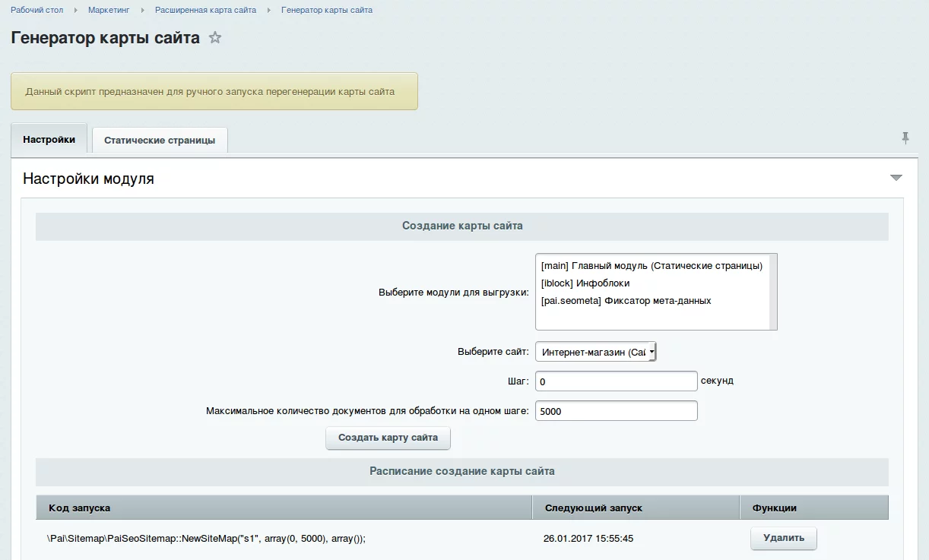Click the pin icon beside the tabs
The height and width of the screenshot is (560, 929).
pos(905,138)
